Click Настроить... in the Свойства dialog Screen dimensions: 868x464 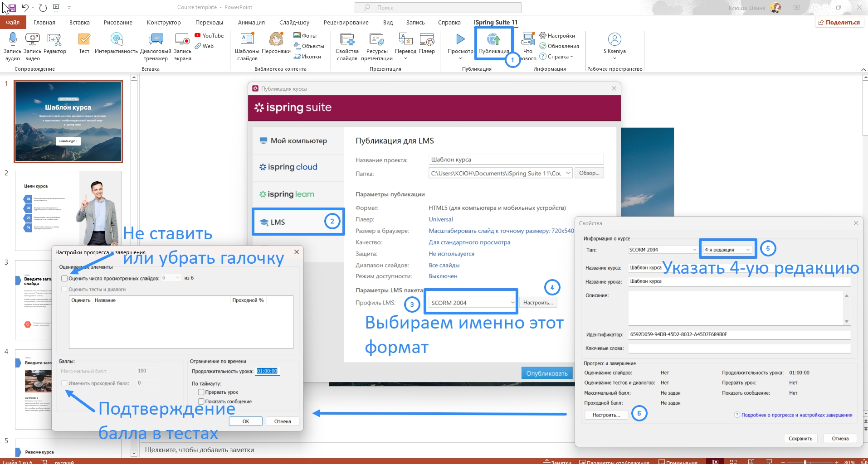click(x=606, y=415)
